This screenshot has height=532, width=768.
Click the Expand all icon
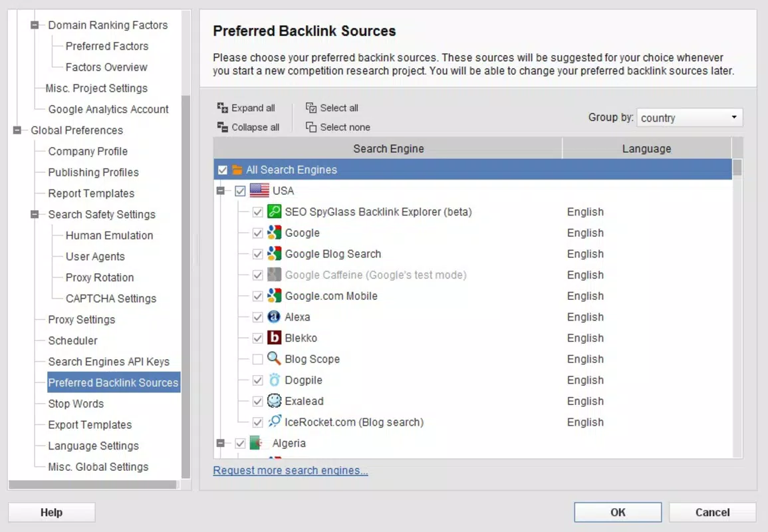tap(222, 108)
